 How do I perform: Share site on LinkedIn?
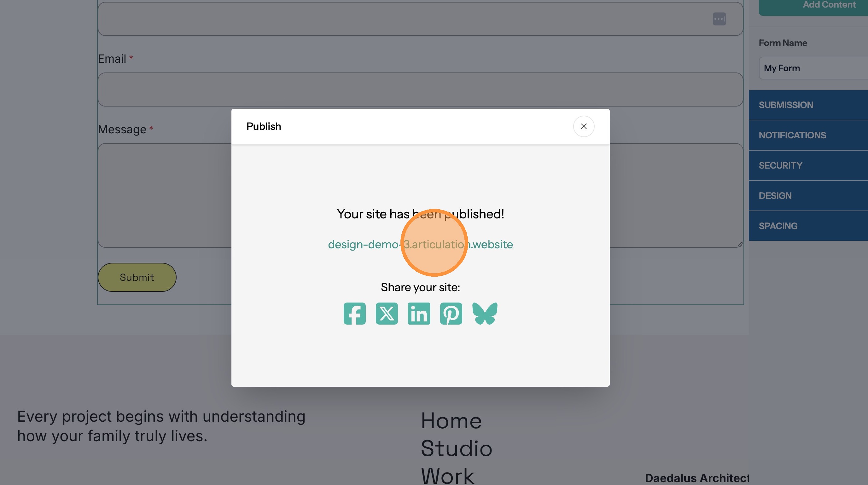click(x=419, y=314)
